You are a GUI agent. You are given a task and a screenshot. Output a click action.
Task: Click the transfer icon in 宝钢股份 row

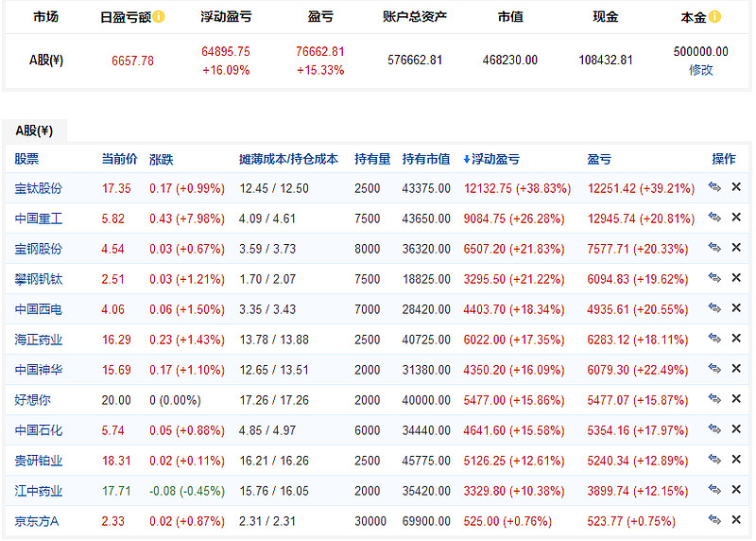pos(714,248)
